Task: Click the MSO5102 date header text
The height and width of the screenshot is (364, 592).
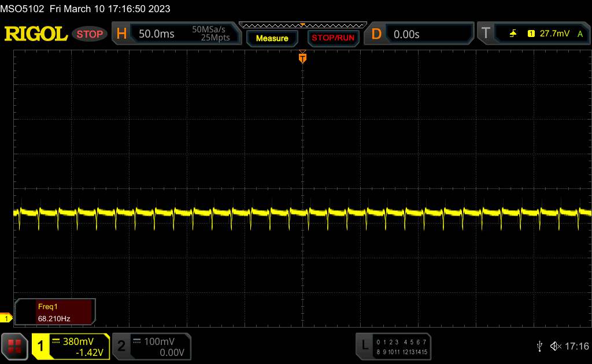Action: (x=85, y=9)
